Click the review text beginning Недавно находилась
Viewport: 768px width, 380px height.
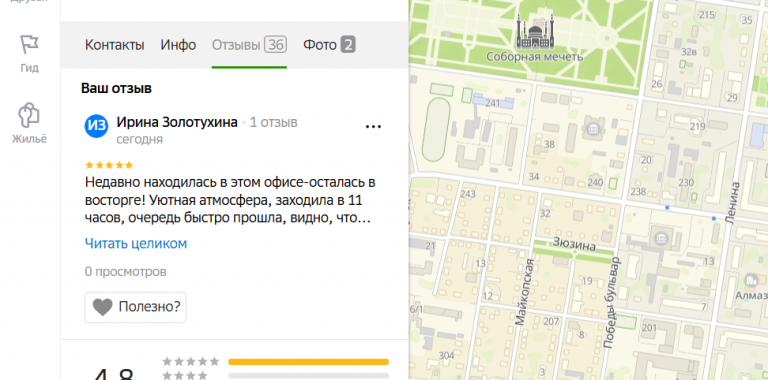[x=230, y=200]
